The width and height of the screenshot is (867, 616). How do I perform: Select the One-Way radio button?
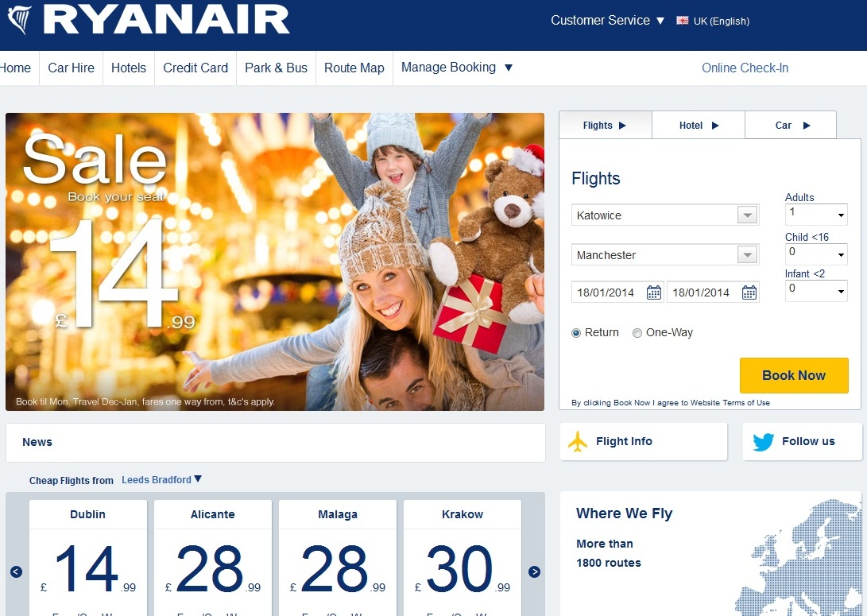(637, 333)
